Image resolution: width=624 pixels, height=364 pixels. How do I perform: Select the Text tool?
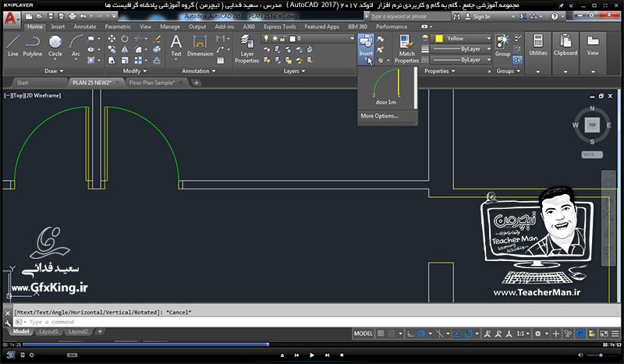[x=176, y=45]
